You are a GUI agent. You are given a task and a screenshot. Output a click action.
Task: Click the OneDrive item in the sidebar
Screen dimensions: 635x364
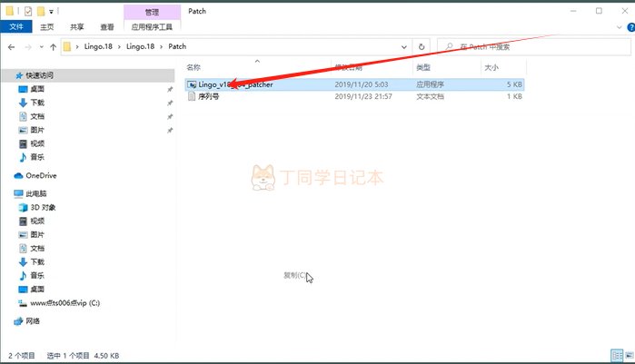(41, 175)
